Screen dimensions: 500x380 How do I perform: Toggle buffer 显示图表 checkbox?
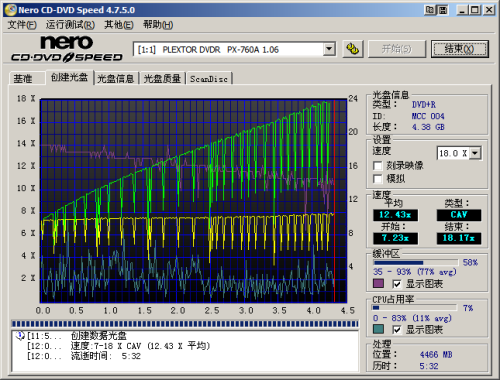397,284
